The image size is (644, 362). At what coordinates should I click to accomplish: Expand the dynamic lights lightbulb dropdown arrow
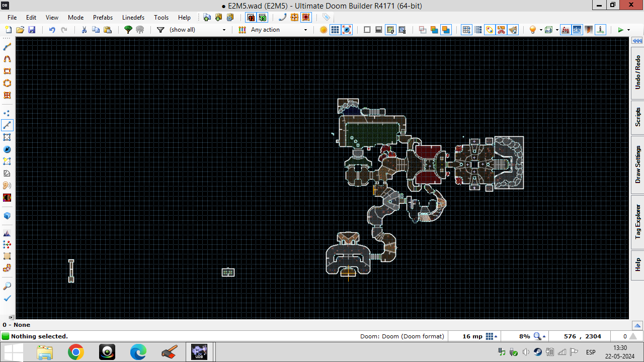tap(541, 30)
